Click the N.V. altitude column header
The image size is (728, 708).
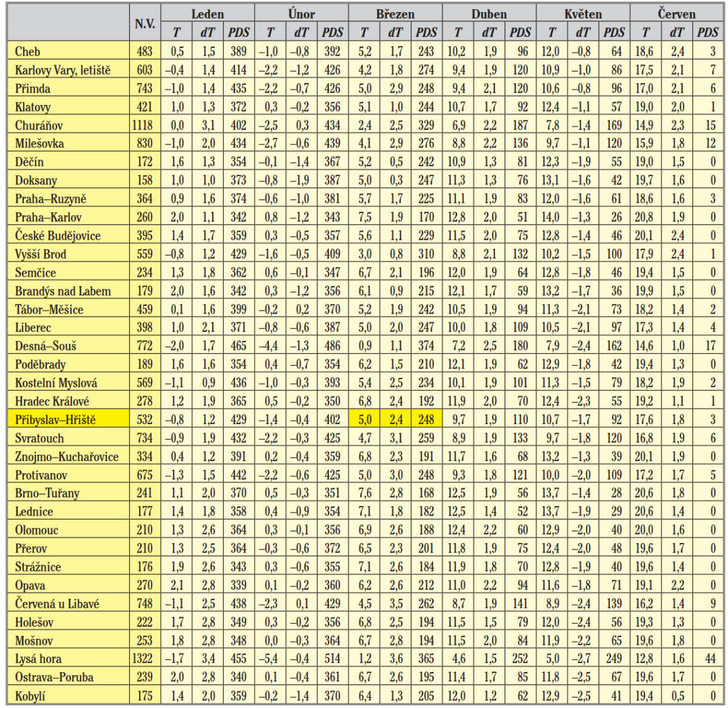[x=144, y=23]
